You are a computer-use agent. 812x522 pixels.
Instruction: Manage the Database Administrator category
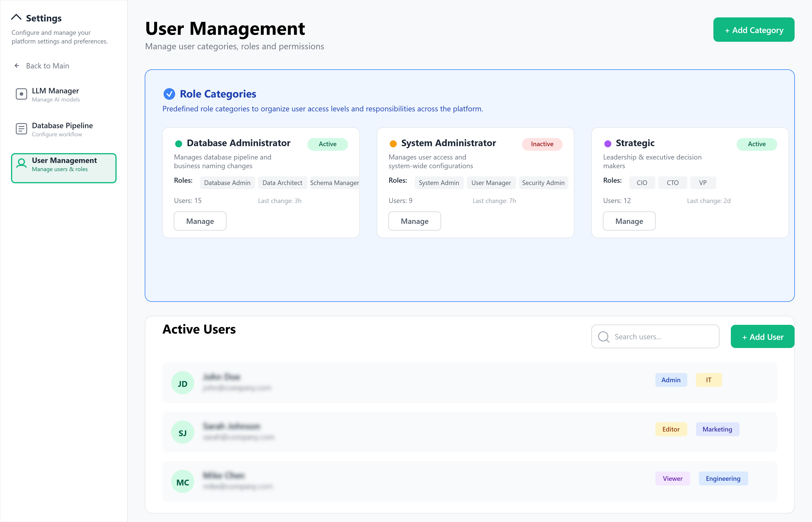tap(200, 221)
